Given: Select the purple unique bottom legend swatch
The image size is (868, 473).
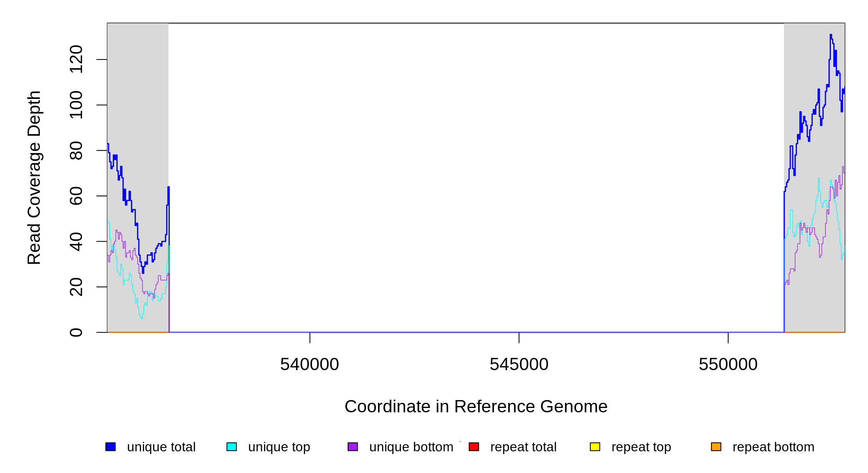Looking at the screenshot, I should (353, 447).
